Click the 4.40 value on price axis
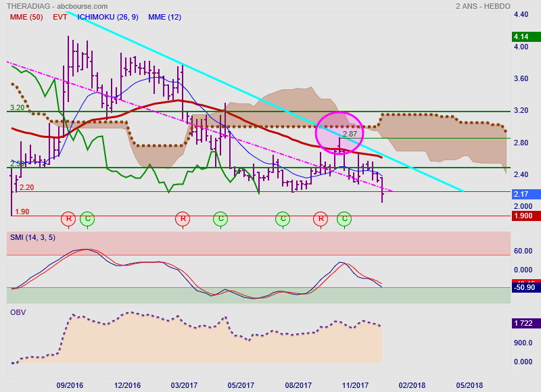The height and width of the screenshot is (392, 541). pos(521,14)
